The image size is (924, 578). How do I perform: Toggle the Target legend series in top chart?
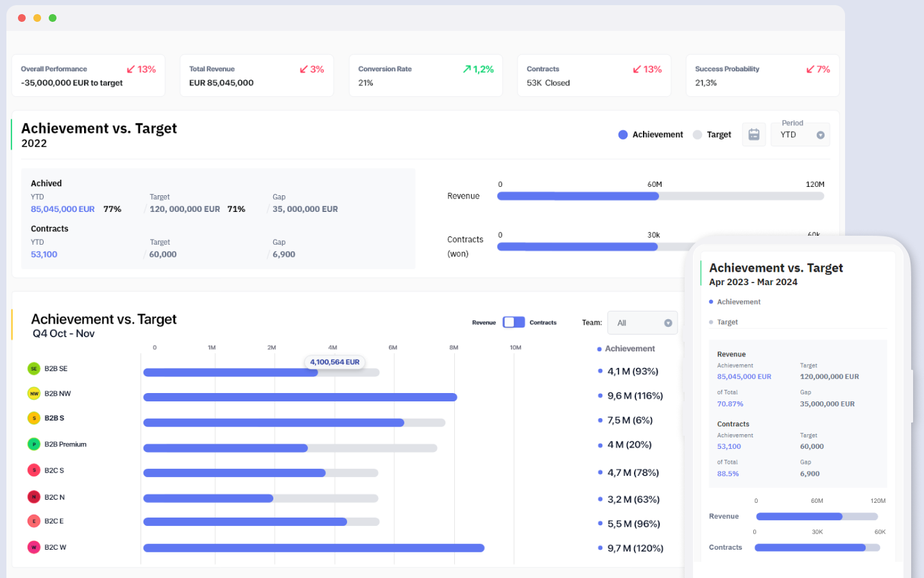(712, 134)
